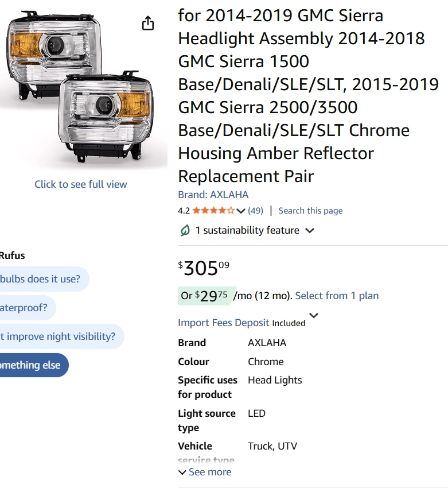Expand product details with See more
The width and height of the screenshot is (448, 488).
[x=205, y=472]
